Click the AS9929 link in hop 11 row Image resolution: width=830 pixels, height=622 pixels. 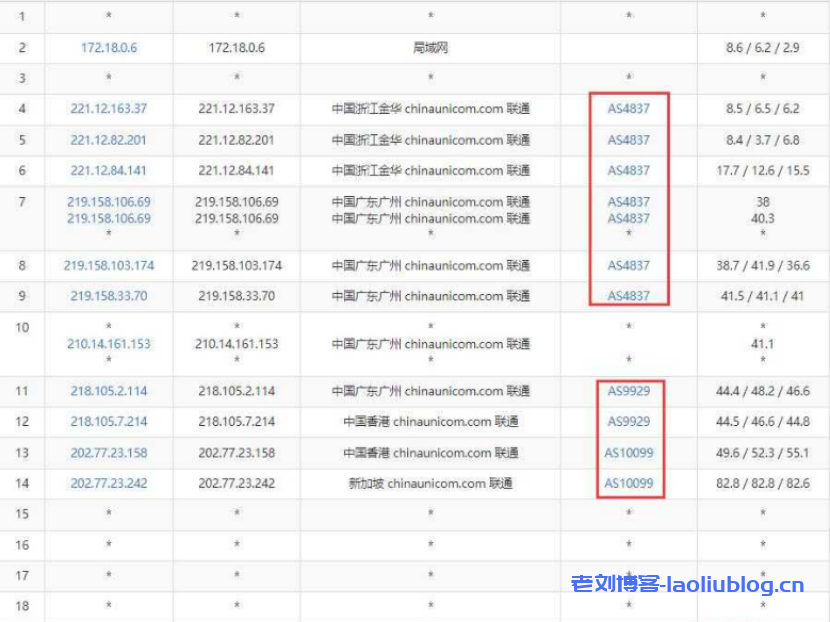[628, 391]
